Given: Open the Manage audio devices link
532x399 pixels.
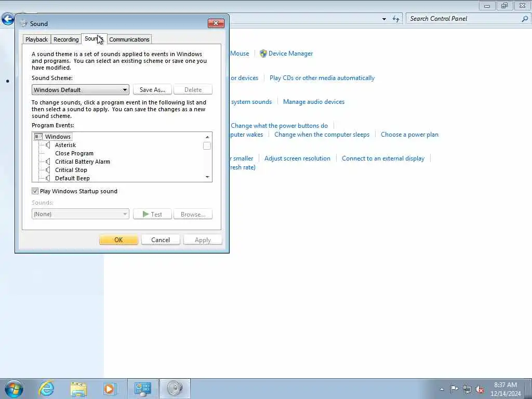Looking at the screenshot, I should 314,102.
